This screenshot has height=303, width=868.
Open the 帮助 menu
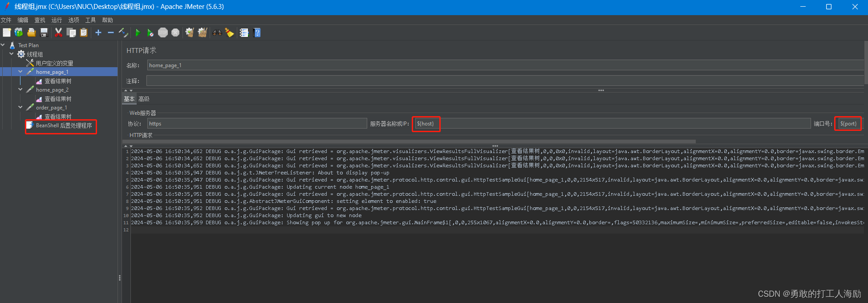click(x=107, y=20)
